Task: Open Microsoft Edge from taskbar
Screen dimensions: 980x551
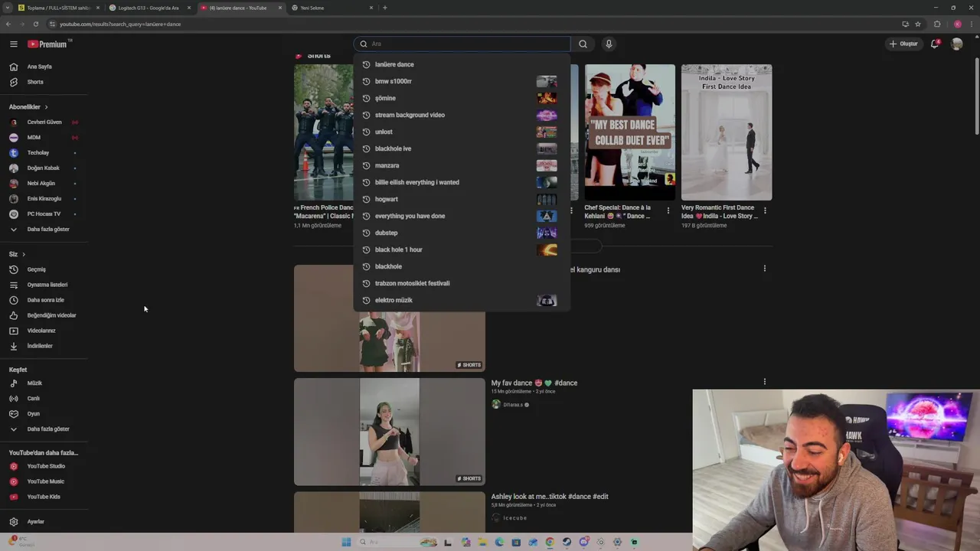Action: click(499, 542)
